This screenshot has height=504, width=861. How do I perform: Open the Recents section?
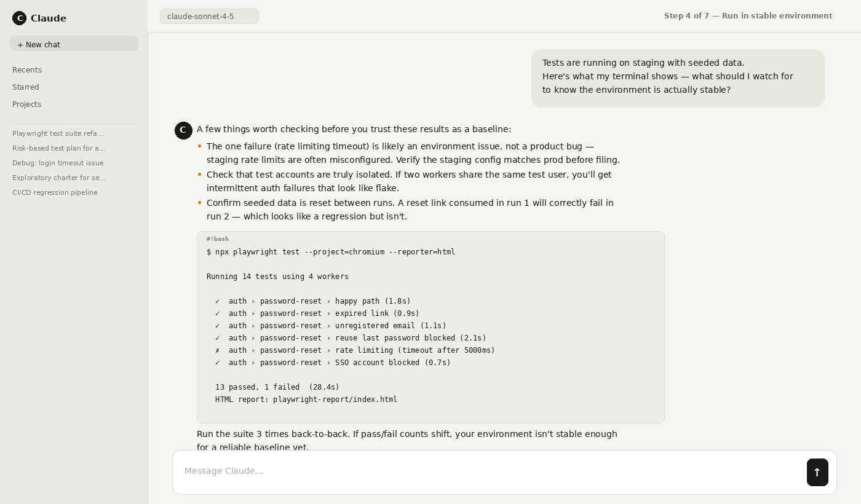(27, 69)
